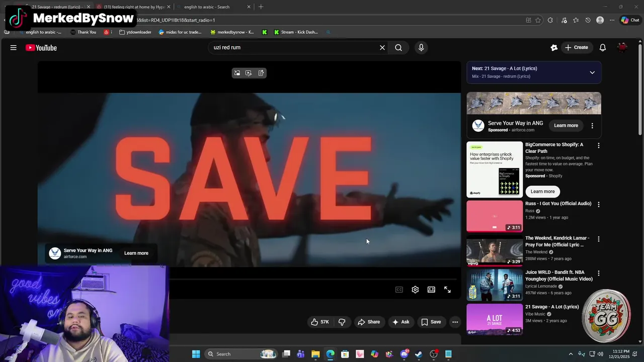Open options for Juice WRLD - Bandit video
Image resolution: width=644 pixels, height=362 pixels.
pos(598,273)
